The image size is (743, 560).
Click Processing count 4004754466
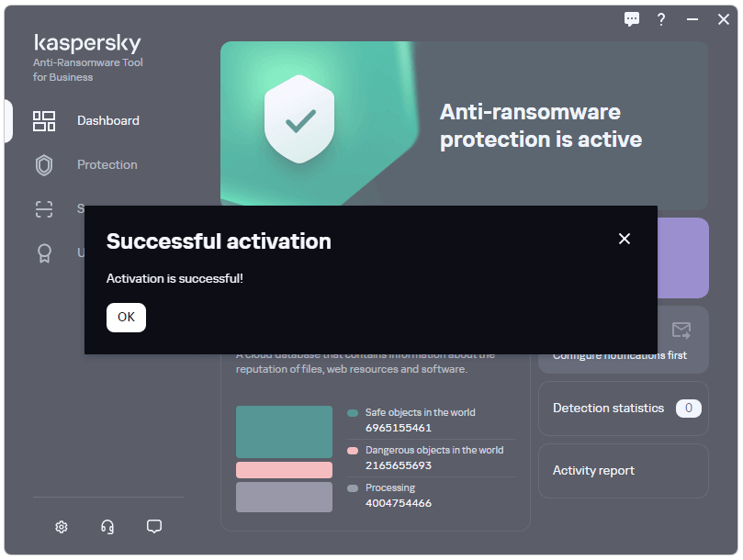[x=399, y=503]
